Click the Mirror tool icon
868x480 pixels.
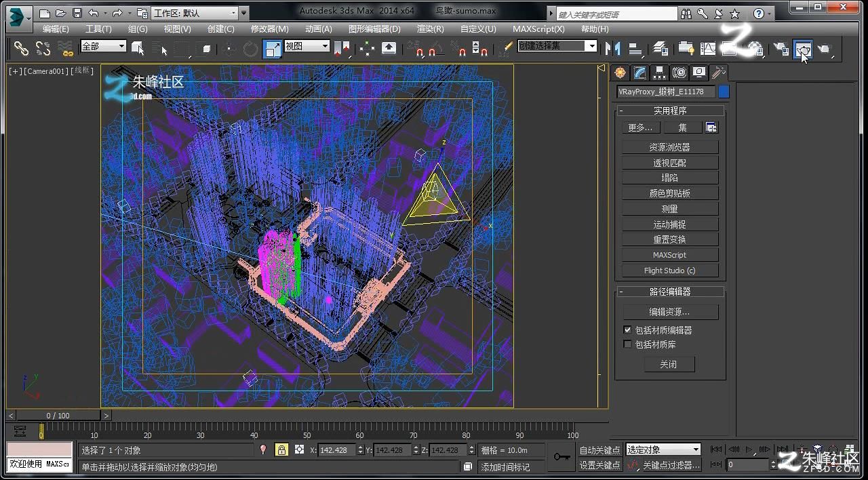pos(613,48)
